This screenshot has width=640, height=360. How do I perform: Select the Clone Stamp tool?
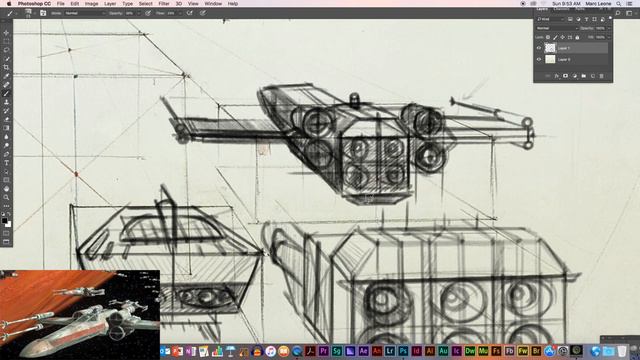coord(6,102)
